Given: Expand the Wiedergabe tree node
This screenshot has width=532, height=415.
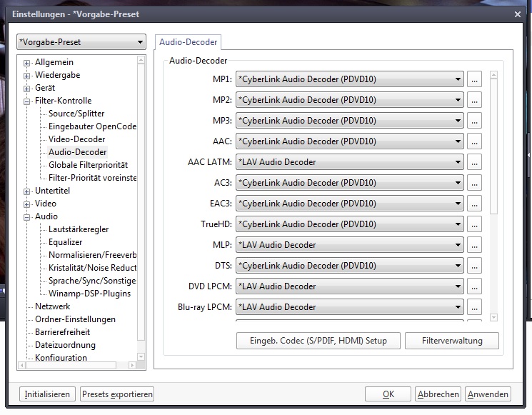Looking at the screenshot, I should (x=26, y=76).
